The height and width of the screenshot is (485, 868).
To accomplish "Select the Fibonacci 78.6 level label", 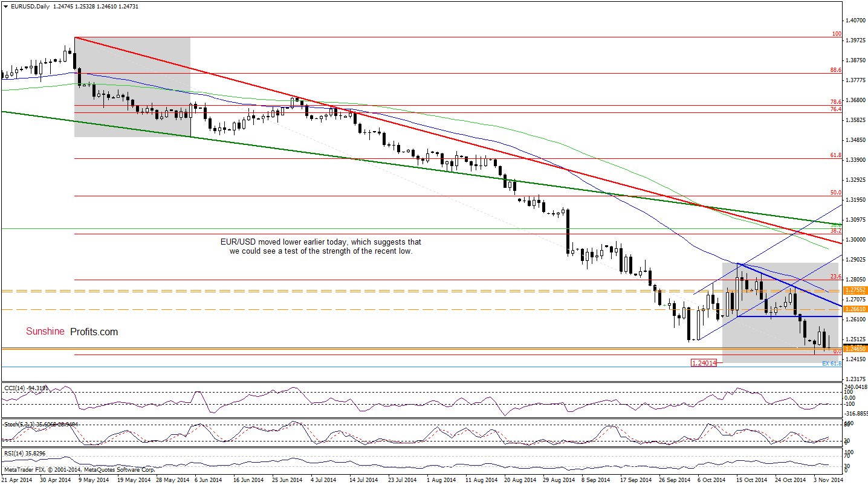I will click(836, 102).
